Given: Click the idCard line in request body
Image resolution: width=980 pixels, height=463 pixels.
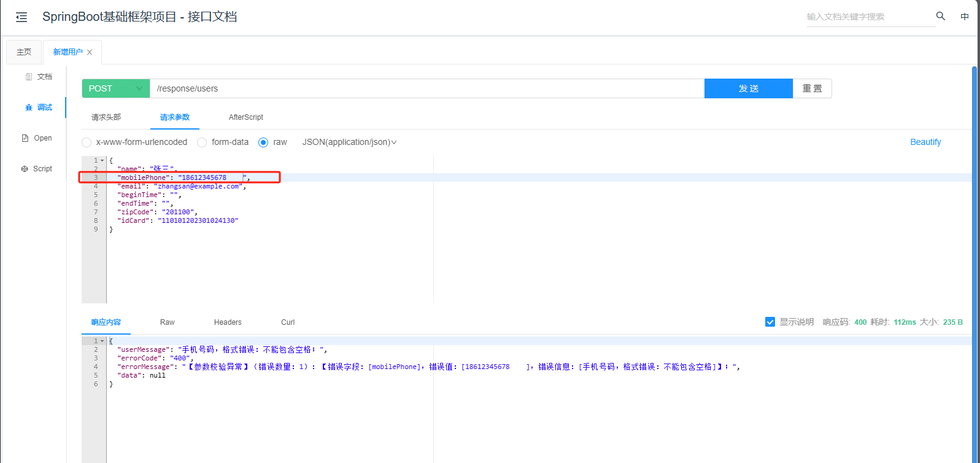Looking at the screenshot, I should tap(178, 220).
